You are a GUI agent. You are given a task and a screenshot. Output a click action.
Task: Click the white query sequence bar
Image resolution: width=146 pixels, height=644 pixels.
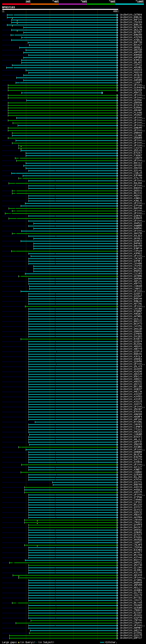point(60,9)
